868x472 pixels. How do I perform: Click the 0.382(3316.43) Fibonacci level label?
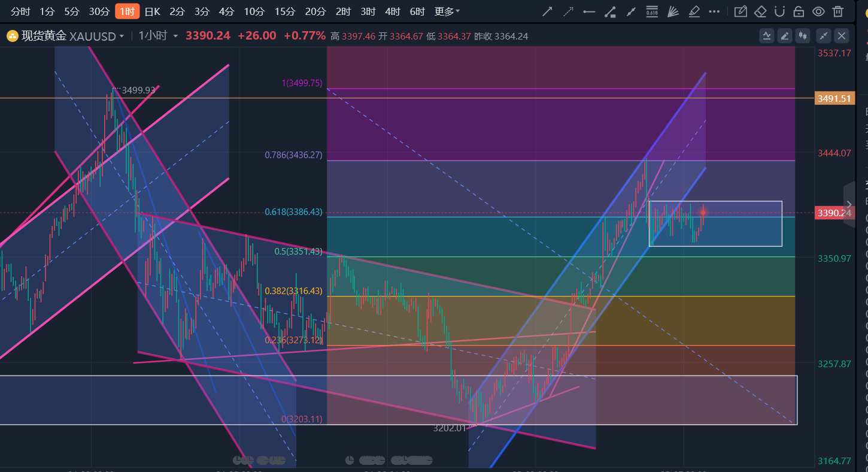[294, 291]
